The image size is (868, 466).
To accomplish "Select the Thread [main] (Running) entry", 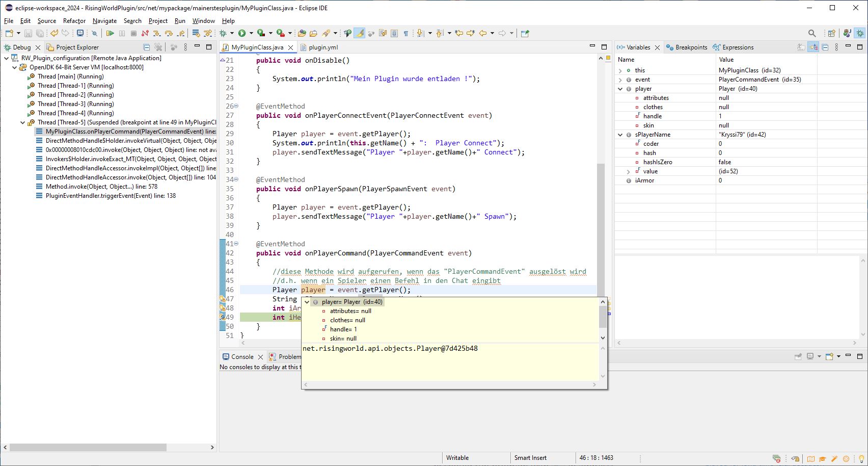I will [x=70, y=76].
